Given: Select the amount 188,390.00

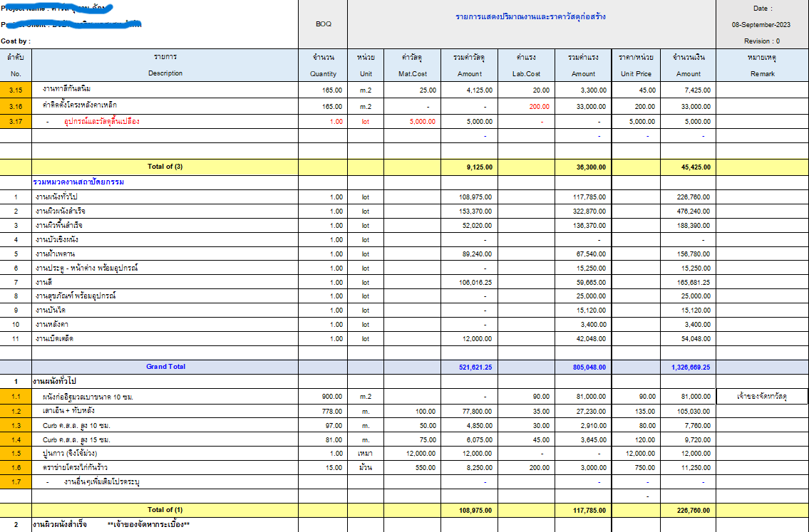Looking at the screenshot, I should (694, 226).
